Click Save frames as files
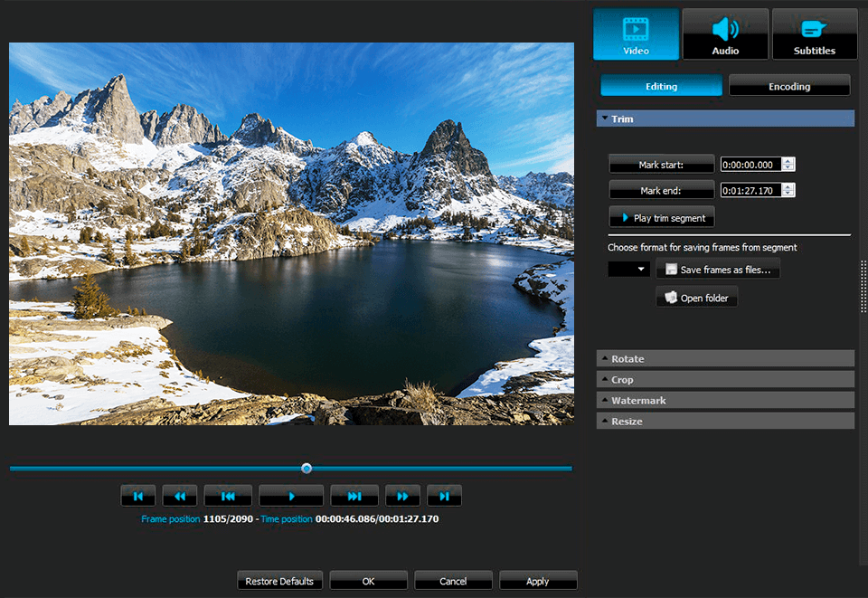Viewport: 868px width, 598px height. [x=717, y=268]
